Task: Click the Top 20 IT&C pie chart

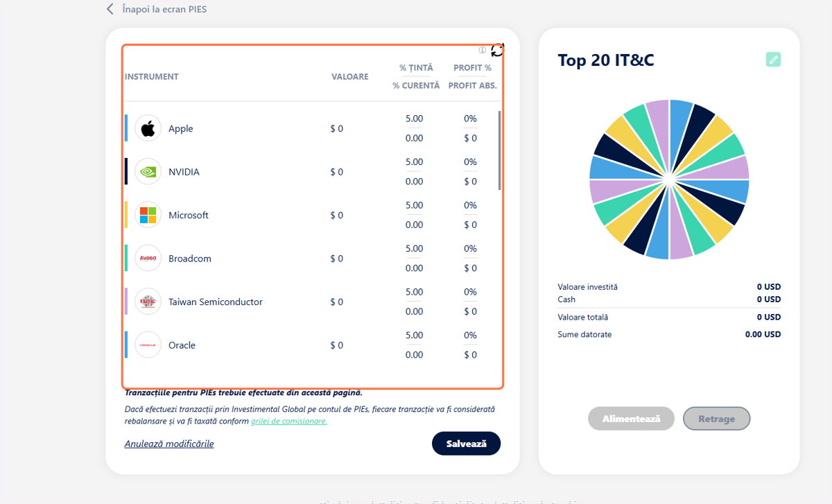Action: (x=669, y=180)
